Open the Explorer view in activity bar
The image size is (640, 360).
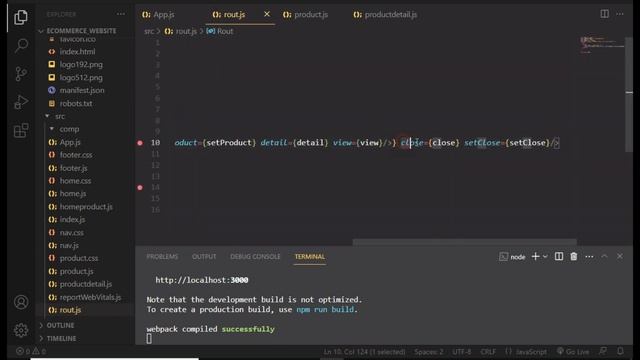pyautogui.click(x=21, y=17)
